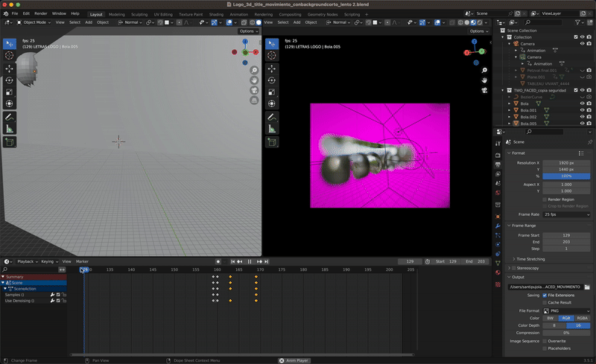Pick the Add Cube tool in left viewport
This screenshot has height=364, width=596.
[x=10, y=142]
